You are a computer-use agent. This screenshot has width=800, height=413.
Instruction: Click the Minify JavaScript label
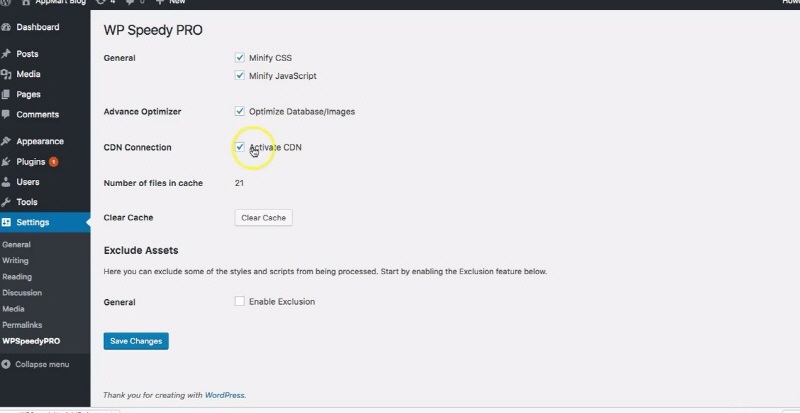coord(283,76)
